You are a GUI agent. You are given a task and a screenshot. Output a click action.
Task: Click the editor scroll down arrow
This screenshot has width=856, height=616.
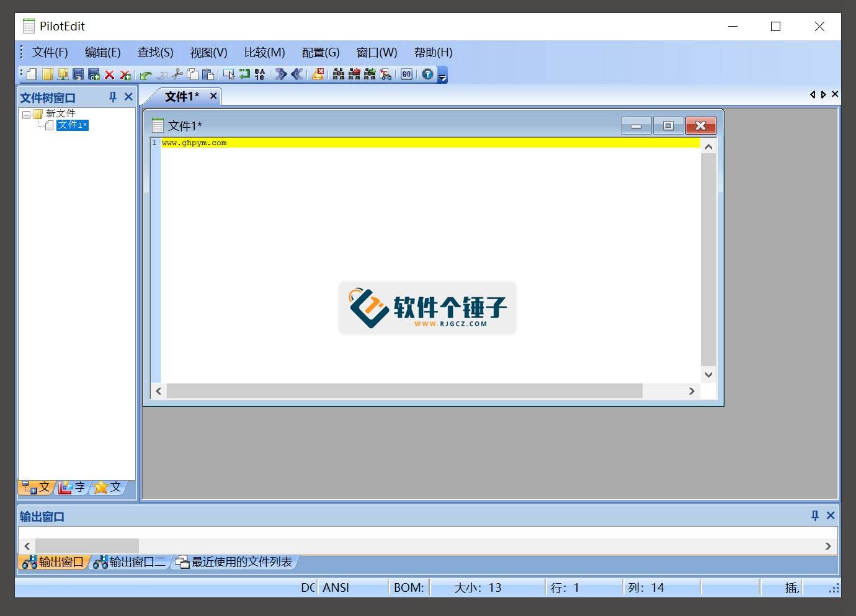click(708, 375)
